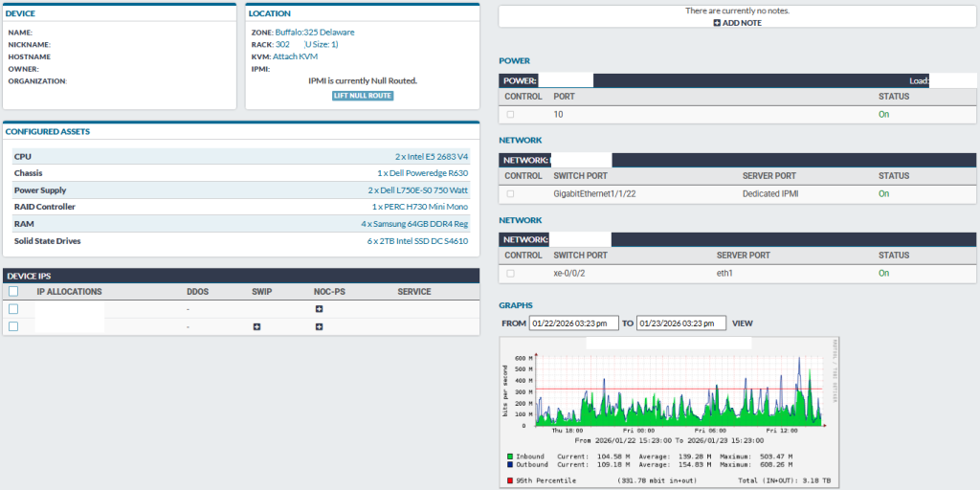This screenshot has width=980, height=490.
Task: Click the FROM date input field
Action: [574, 323]
